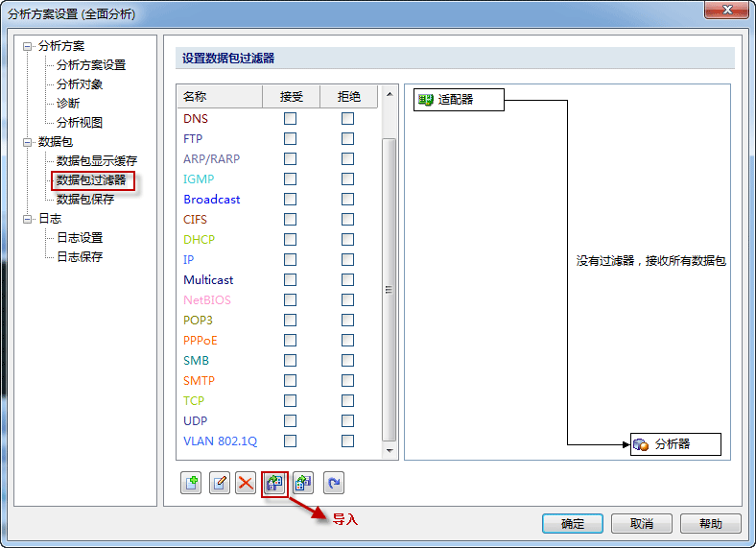Select the analyzer node icon in diagram
Image resolution: width=756 pixels, height=548 pixels.
641,444
